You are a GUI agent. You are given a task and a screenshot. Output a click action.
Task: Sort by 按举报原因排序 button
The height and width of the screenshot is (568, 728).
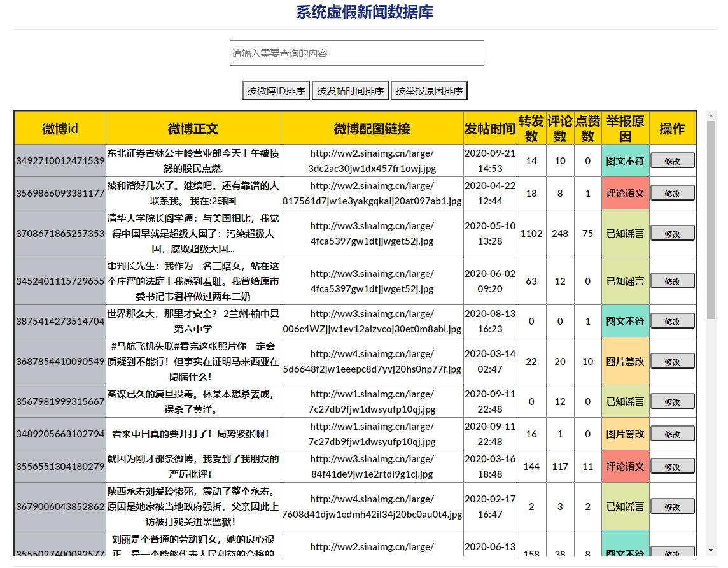coord(429,90)
